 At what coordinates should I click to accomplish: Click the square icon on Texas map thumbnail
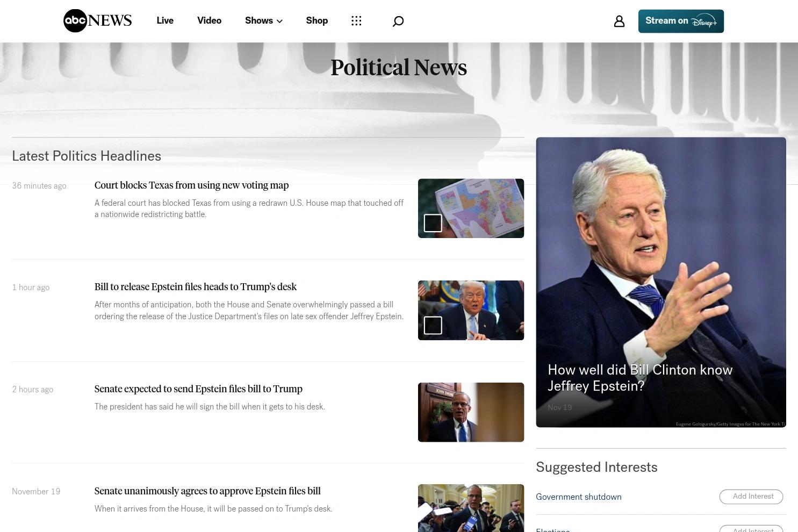pyautogui.click(x=433, y=223)
